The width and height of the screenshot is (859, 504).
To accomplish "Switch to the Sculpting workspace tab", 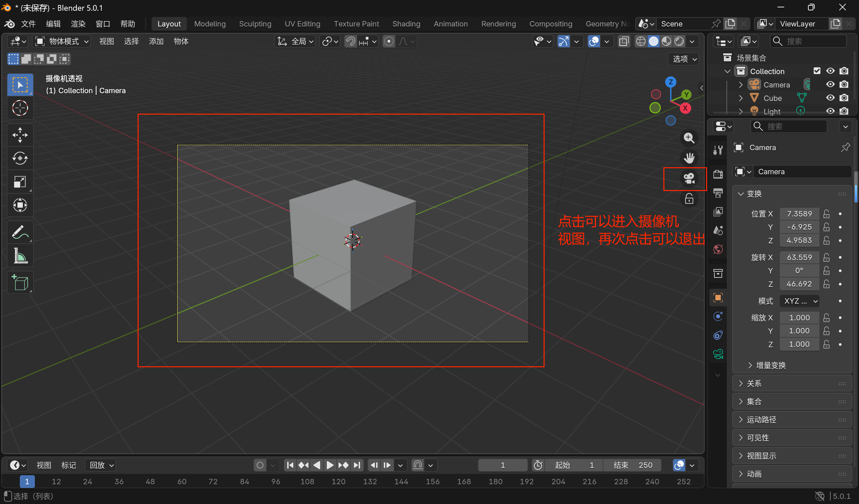I will (x=255, y=24).
